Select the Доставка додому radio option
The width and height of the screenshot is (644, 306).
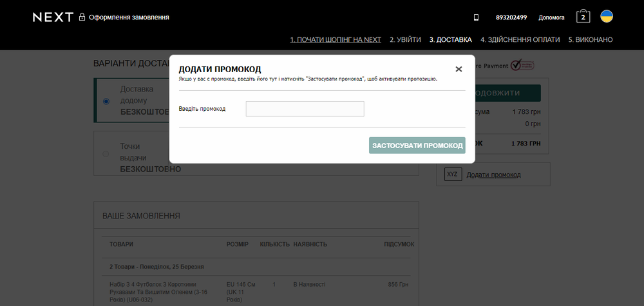[106, 101]
